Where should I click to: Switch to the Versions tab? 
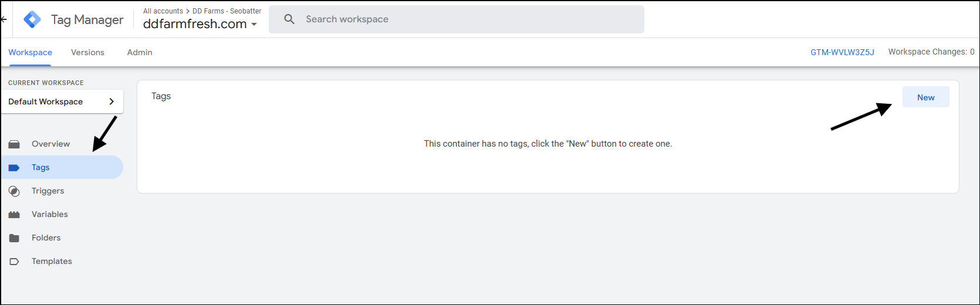coord(87,52)
